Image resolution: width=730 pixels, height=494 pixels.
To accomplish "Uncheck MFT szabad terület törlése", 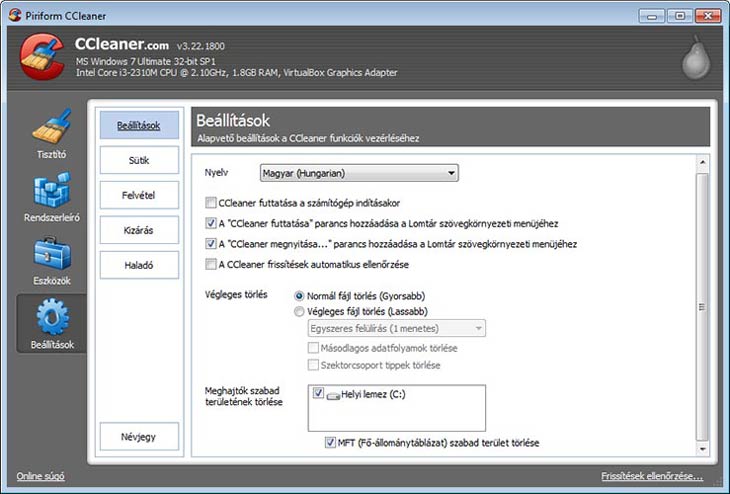I will pos(331,442).
